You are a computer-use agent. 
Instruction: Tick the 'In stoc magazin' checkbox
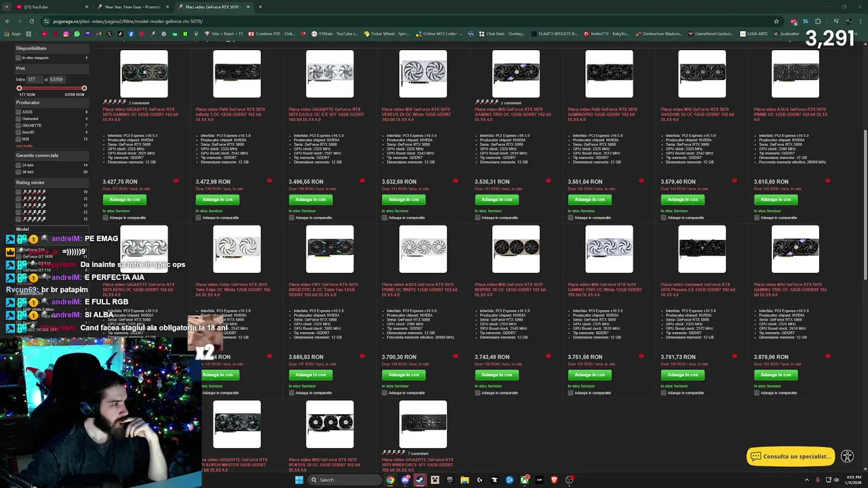(x=18, y=58)
